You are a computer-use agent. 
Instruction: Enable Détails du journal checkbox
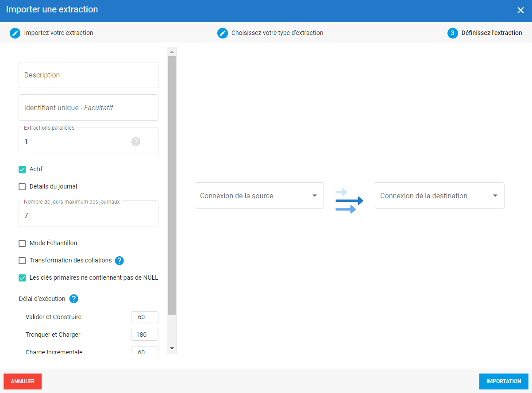22,187
